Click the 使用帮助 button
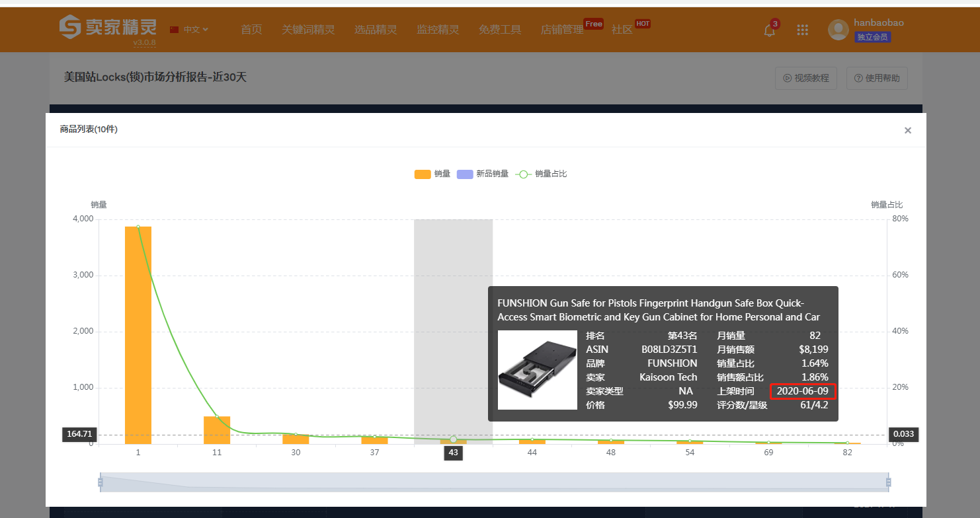 pyautogui.click(x=877, y=78)
